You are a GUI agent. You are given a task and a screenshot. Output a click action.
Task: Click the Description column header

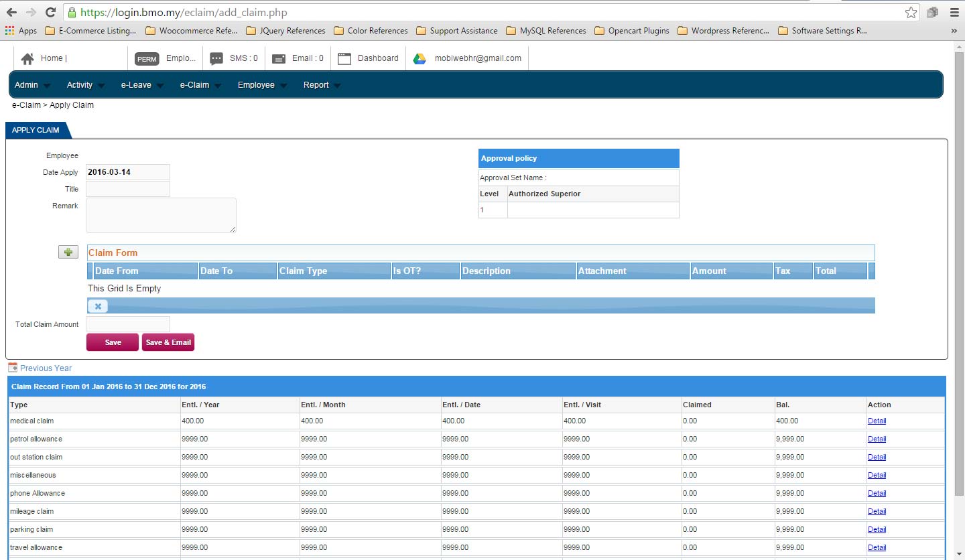pos(518,271)
